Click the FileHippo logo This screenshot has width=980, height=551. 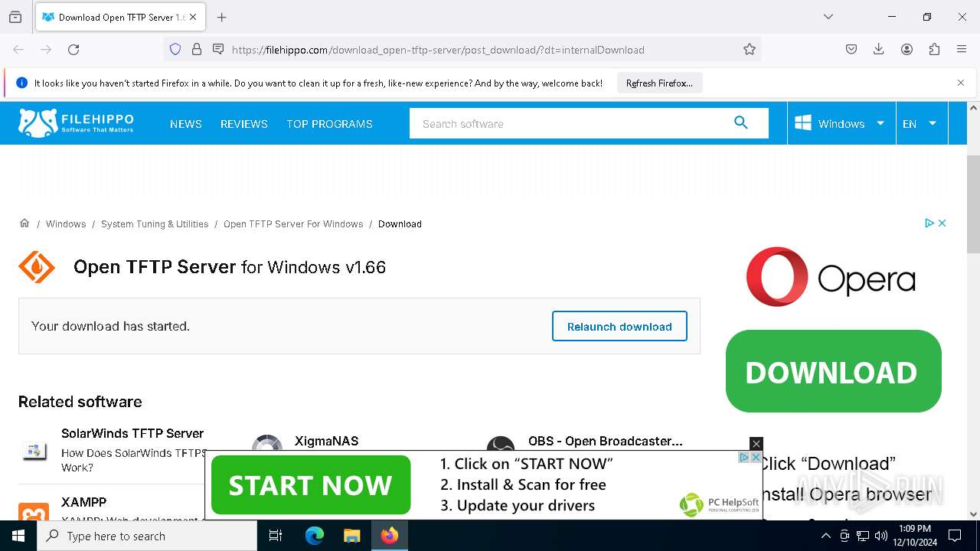click(76, 123)
